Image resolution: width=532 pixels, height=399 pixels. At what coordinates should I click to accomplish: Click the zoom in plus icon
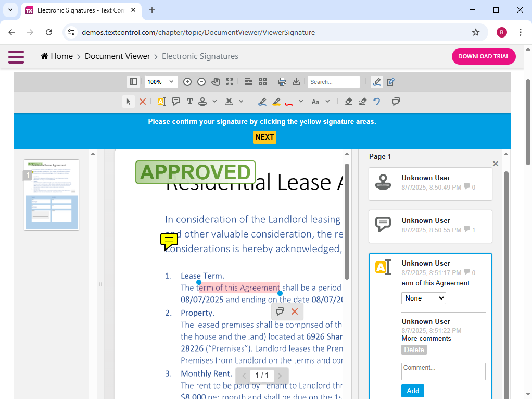(187, 82)
